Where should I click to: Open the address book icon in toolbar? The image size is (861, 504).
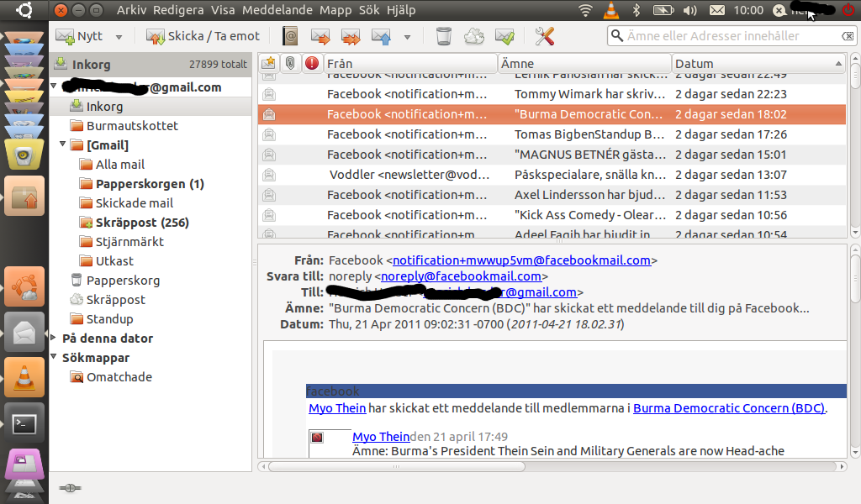click(x=290, y=36)
